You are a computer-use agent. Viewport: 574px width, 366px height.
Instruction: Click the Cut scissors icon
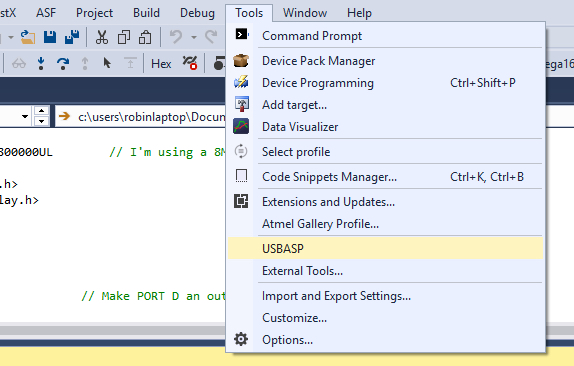(102, 37)
